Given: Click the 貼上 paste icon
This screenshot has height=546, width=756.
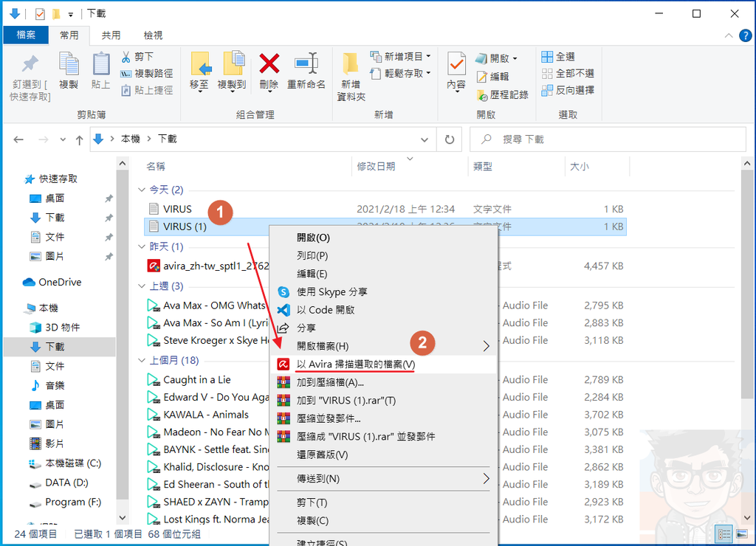Looking at the screenshot, I should coord(100,63).
